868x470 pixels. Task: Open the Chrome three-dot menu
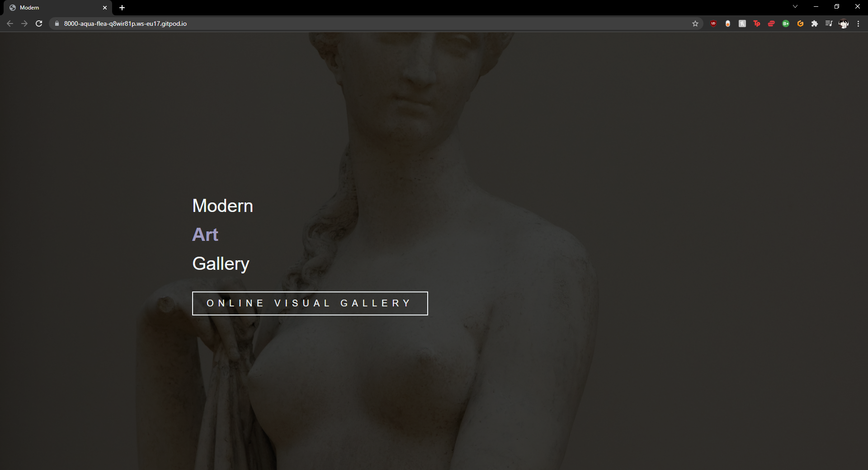(x=858, y=23)
